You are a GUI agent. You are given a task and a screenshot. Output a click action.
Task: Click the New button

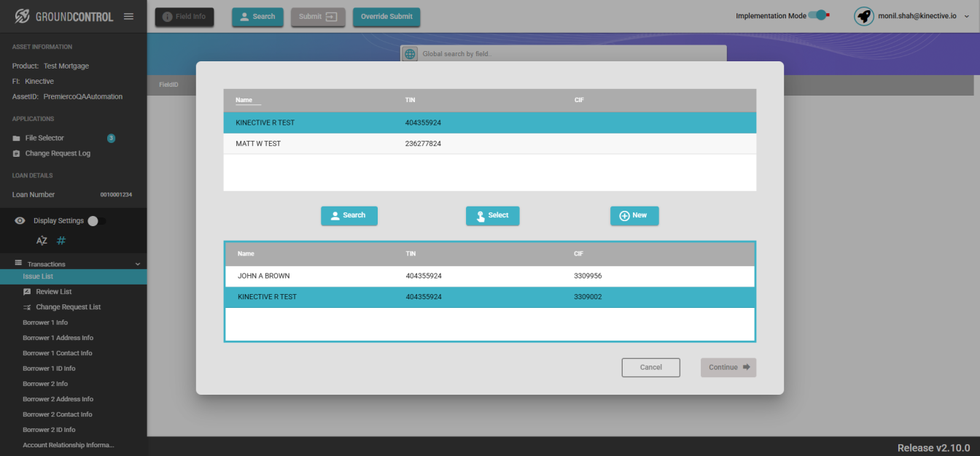click(634, 216)
